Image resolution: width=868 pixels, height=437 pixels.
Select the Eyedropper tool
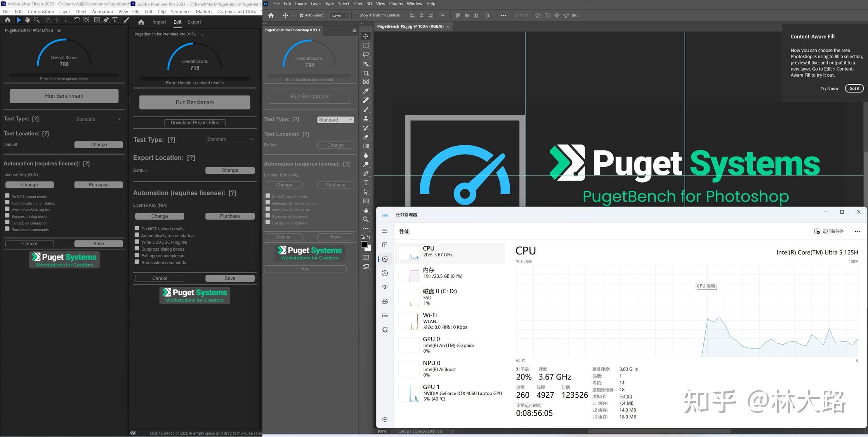(366, 91)
